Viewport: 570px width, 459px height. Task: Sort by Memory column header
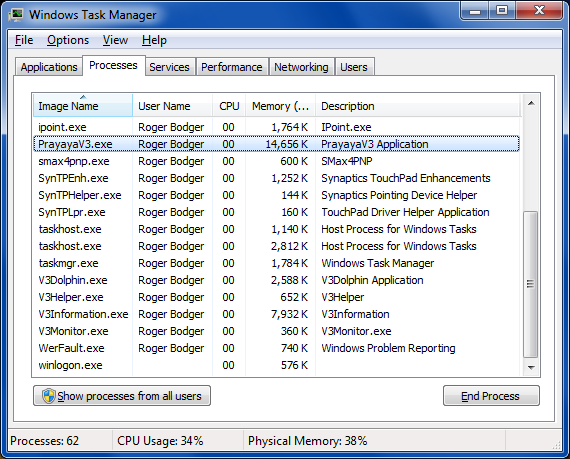pos(280,106)
